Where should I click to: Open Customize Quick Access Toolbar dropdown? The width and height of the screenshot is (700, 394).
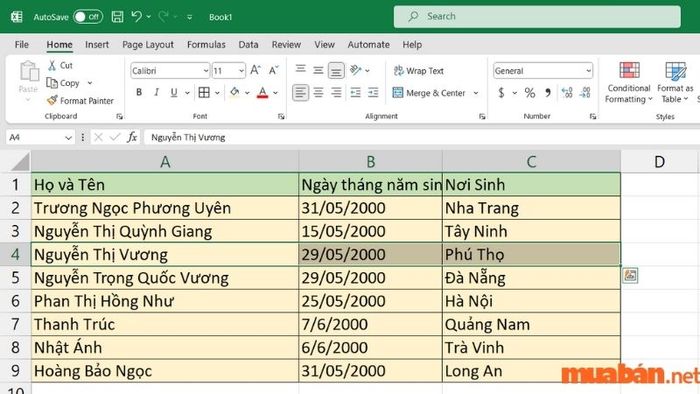click(190, 17)
